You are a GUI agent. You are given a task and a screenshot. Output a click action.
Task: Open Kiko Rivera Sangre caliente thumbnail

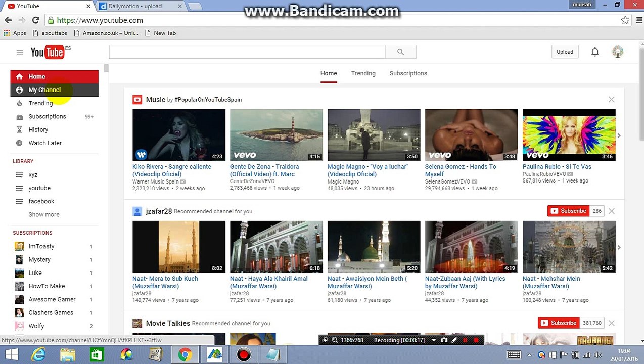pyautogui.click(x=178, y=135)
